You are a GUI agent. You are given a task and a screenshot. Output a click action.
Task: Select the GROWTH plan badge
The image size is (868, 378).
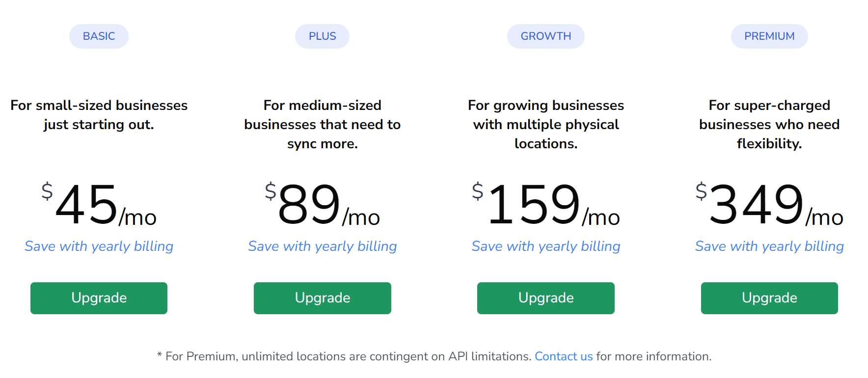545,36
